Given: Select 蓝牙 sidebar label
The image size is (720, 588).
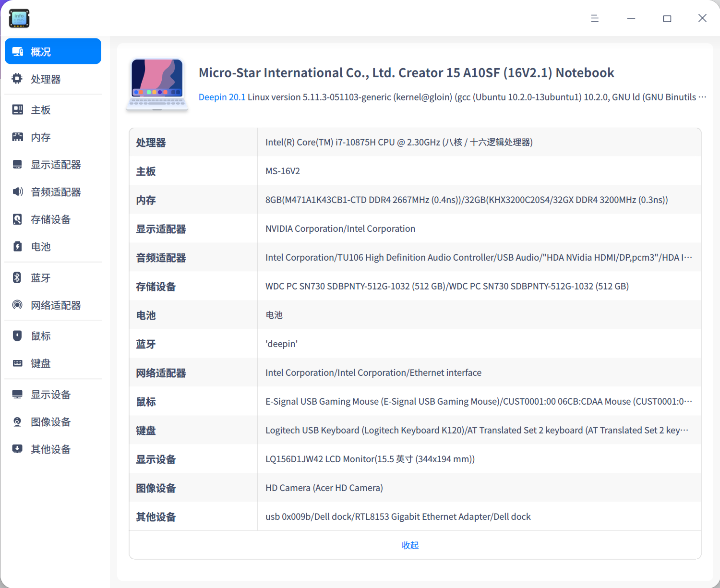Looking at the screenshot, I should [x=41, y=278].
